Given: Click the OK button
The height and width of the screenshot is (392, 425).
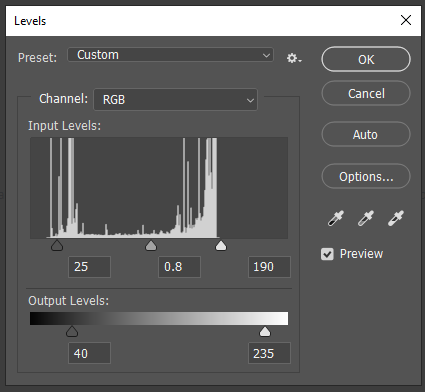Looking at the screenshot, I should 366,59.
